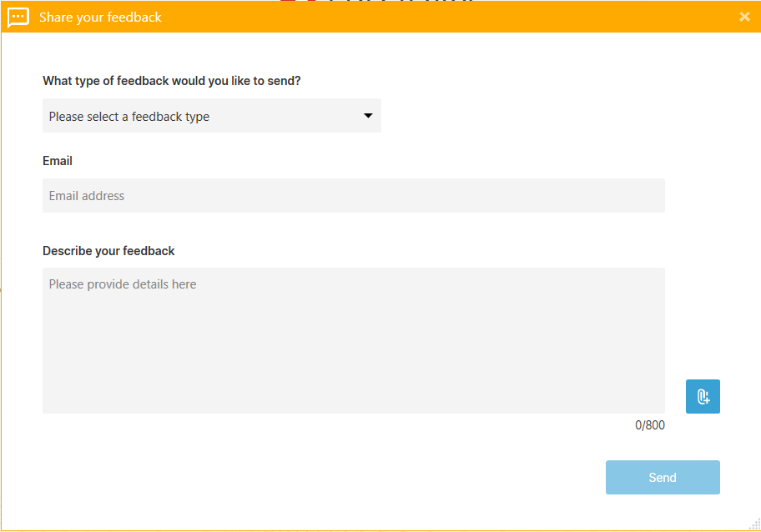This screenshot has height=532, width=761.
Task: Click the Send button
Action: [663, 478]
